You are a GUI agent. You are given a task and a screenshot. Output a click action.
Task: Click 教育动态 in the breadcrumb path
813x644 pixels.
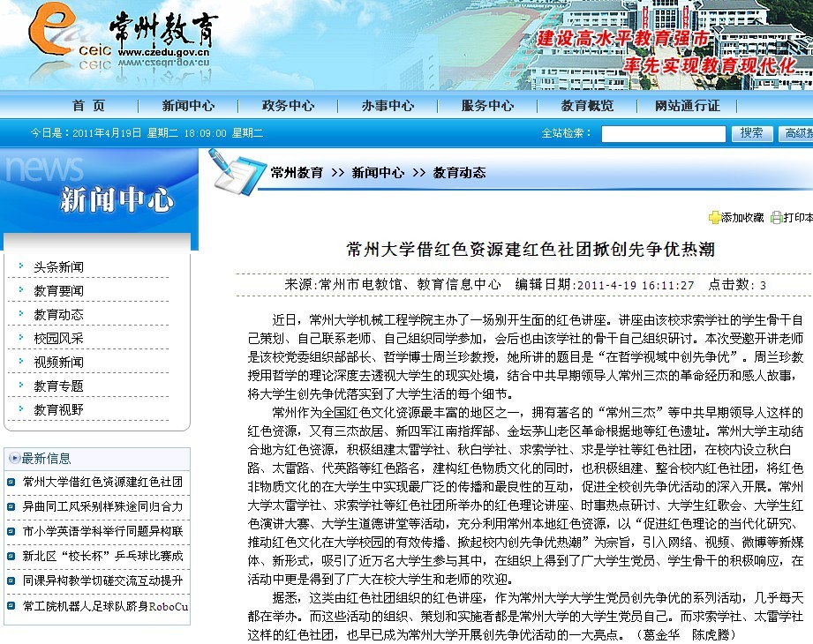(459, 173)
